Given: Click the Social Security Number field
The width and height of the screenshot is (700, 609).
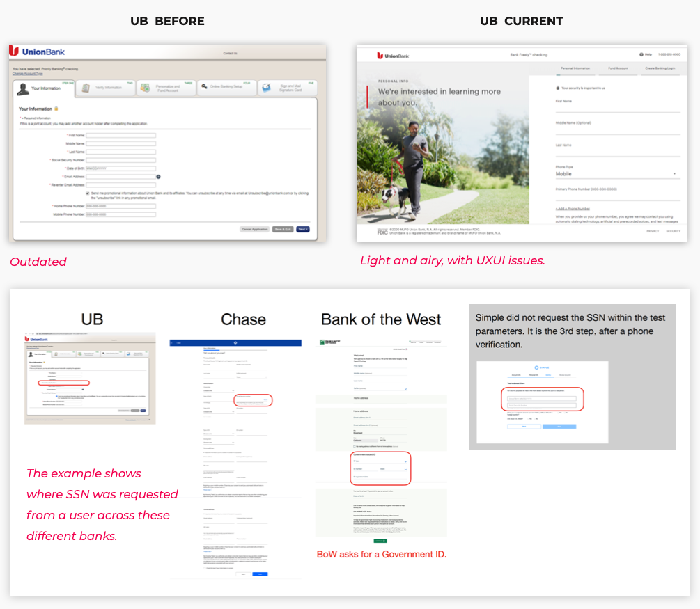Looking at the screenshot, I should pyautogui.click(x=121, y=160).
